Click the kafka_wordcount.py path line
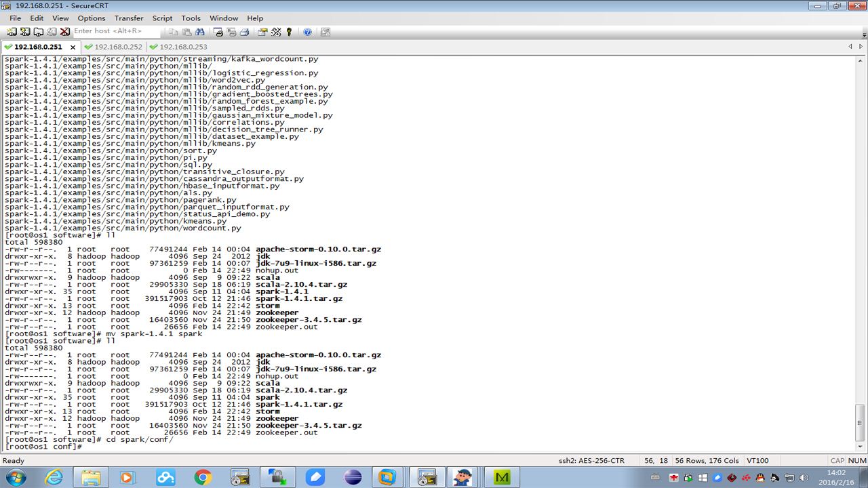The width and height of the screenshot is (868, 488). tap(161, 59)
